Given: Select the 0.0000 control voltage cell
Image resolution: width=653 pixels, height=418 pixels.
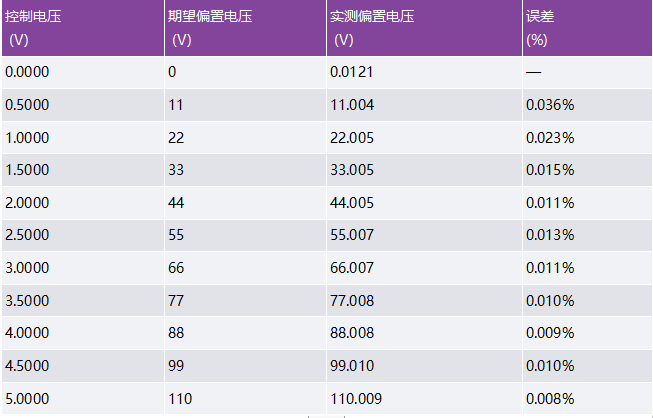Looking at the screenshot, I should pos(27,72).
